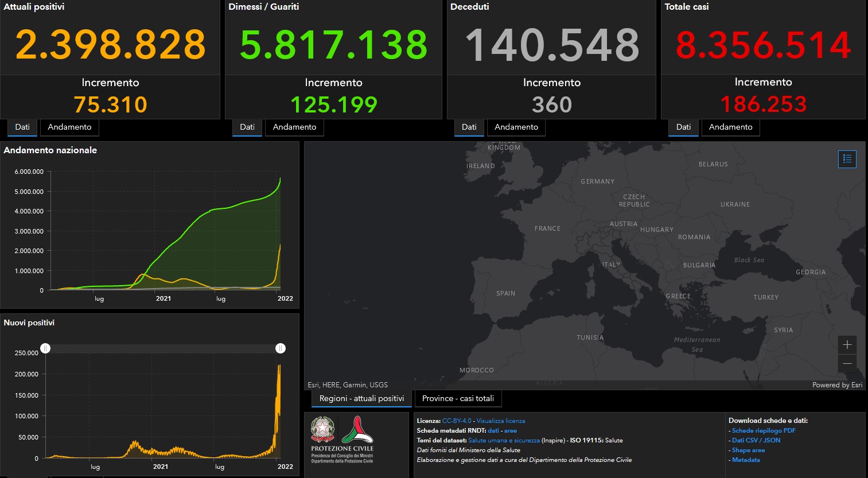Zoom in on the map with plus button
The image size is (868, 478).
tap(847, 345)
